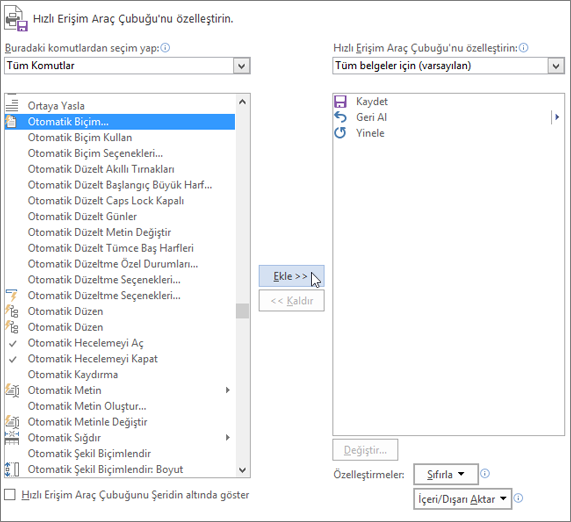Click command list scroll down arrow
The image size is (571, 522).
coord(243,470)
